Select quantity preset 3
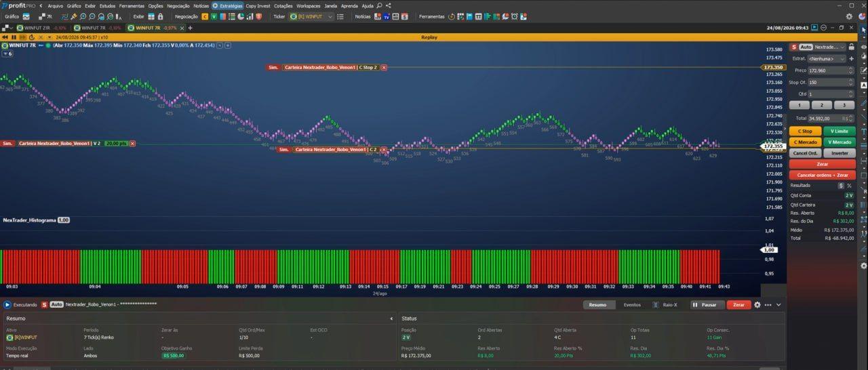The image size is (868, 370). coord(844,105)
